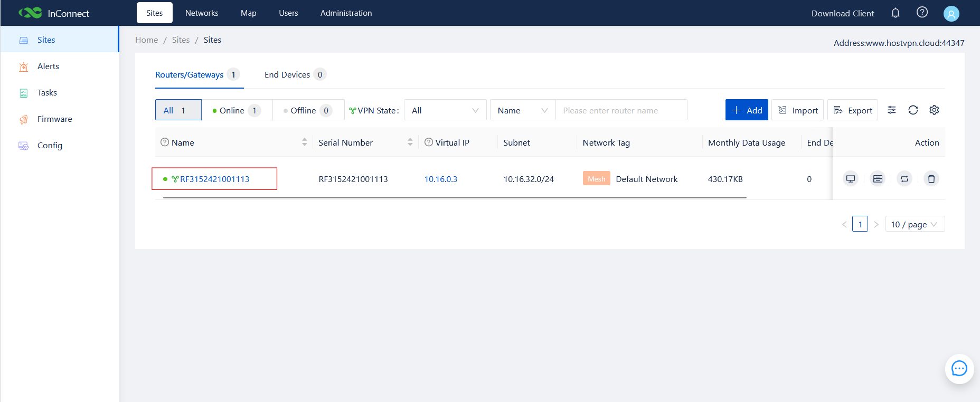
Task: Focus the router name search field
Action: [x=621, y=110]
